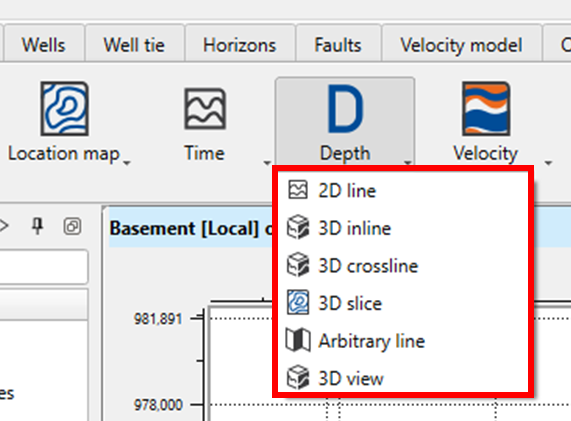Open the Velocity model tab
Image resolution: width=571 pixels, height=421 pixels.
click(461, 45)
